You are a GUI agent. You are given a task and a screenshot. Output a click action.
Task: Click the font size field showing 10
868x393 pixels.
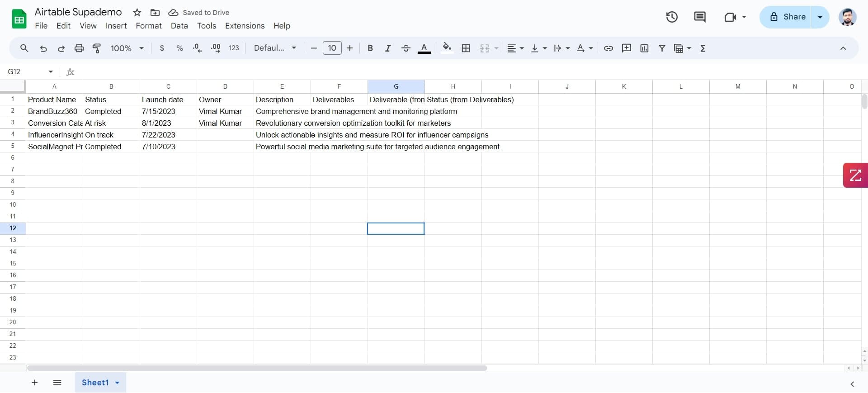click(x=332, y=48)
